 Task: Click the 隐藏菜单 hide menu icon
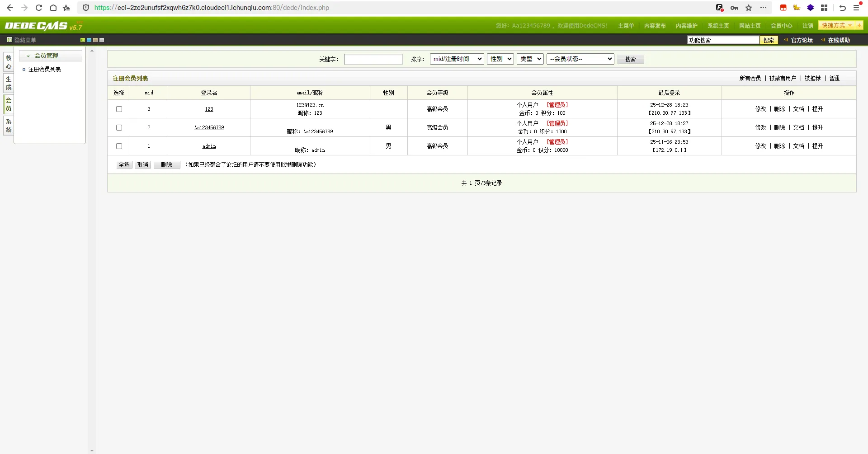9,40
